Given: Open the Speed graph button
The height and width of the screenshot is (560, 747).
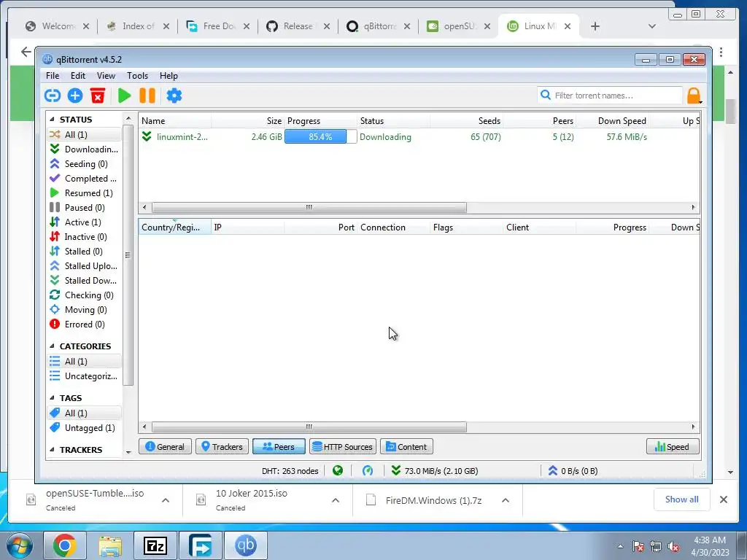Looking at the screenshot, I should (673, 447).
